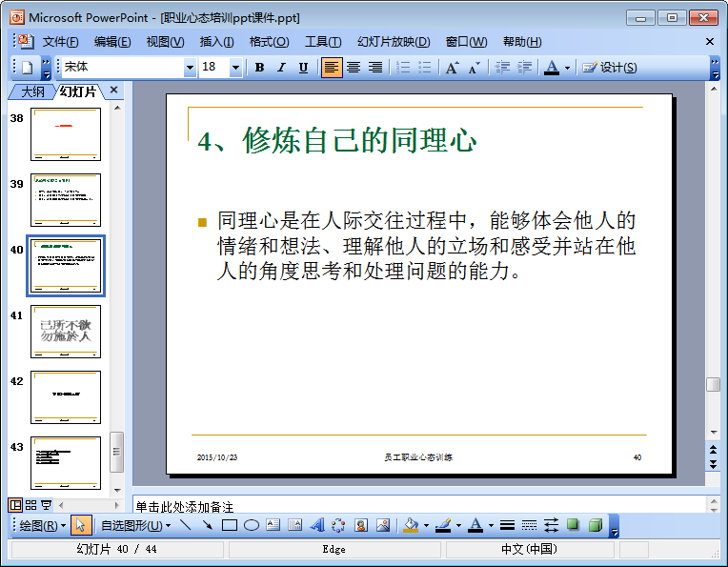Open the line color dropdown arrow
This screenshot has height=567, width=728.
[x=458, y=526]
